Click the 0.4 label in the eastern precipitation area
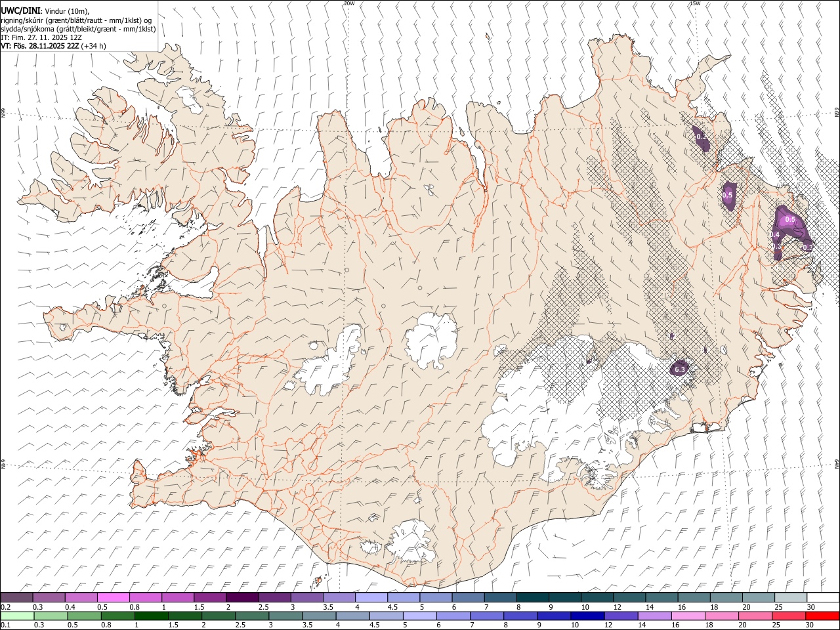This screenshot has height=630, width=840. (774, 235)
